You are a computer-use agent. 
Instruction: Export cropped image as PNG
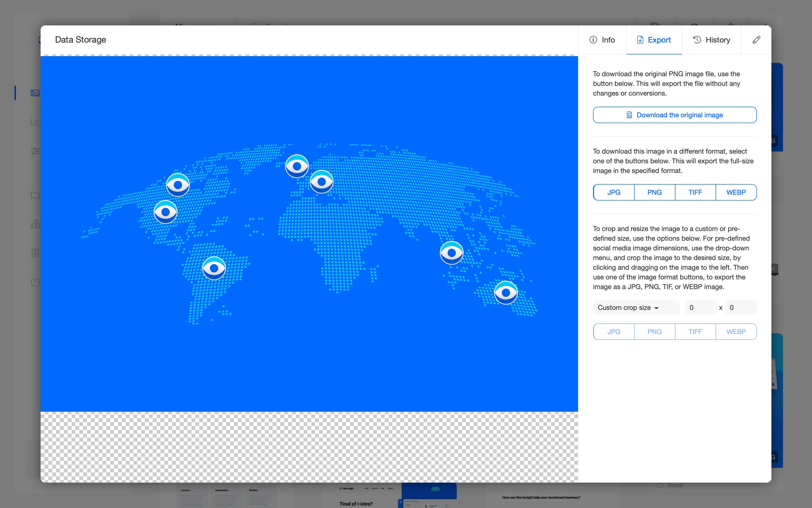click(655, 332)
